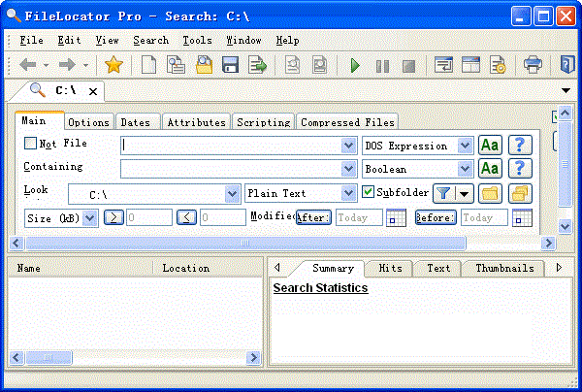Open the Window menu

pos(243,40)
